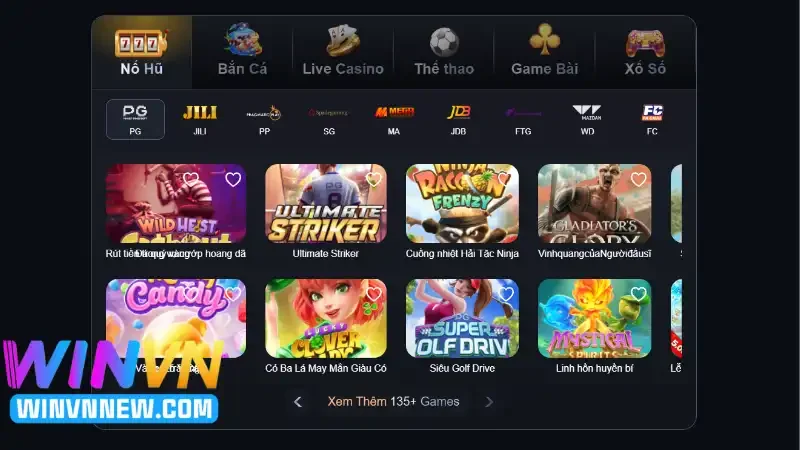Pick the FC provider icon

(652, 119)
